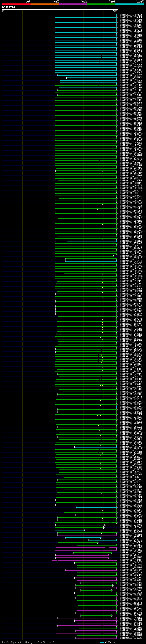Viewport: 146px width, 644px height.
Task: Click the orange ~40% identity legend segment
Action: click(45, 4)
